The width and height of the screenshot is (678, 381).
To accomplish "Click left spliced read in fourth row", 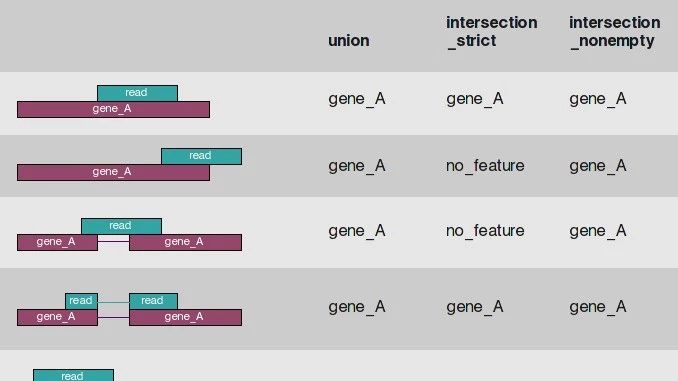I will tap(81, 301).
